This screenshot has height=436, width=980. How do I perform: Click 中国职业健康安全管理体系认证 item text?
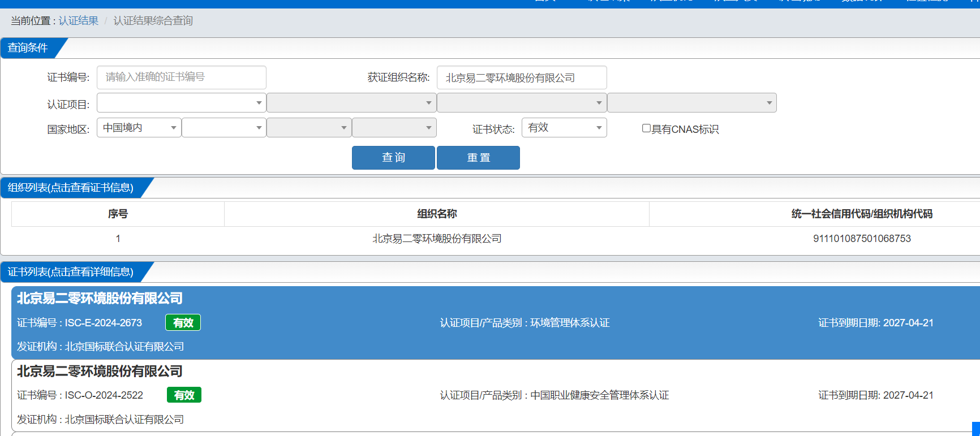pos(600,395)
